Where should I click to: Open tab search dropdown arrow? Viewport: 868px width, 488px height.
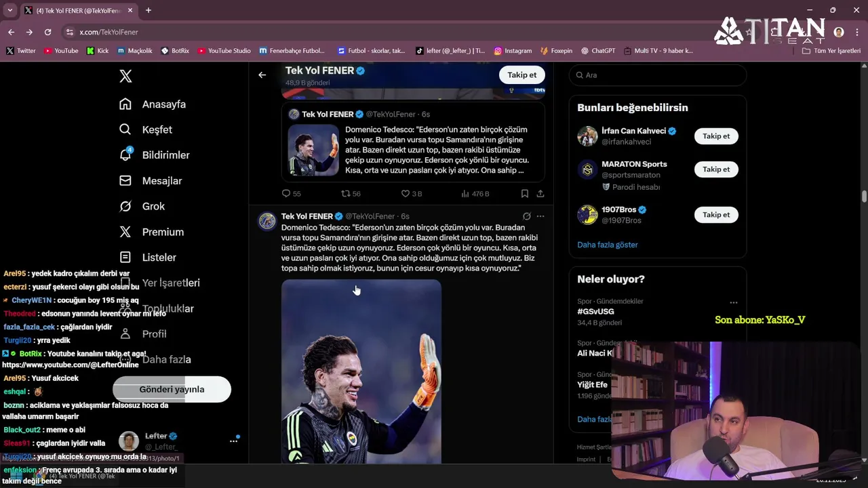(9, 10)
